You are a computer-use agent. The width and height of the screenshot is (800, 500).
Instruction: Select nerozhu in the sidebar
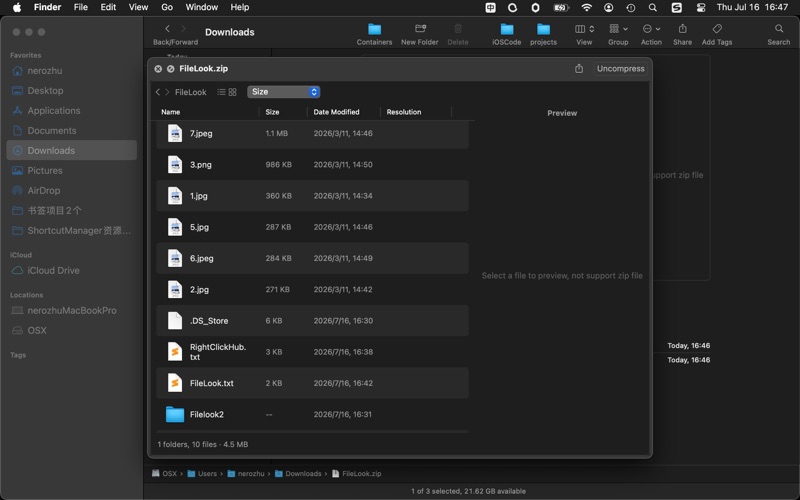71,70
